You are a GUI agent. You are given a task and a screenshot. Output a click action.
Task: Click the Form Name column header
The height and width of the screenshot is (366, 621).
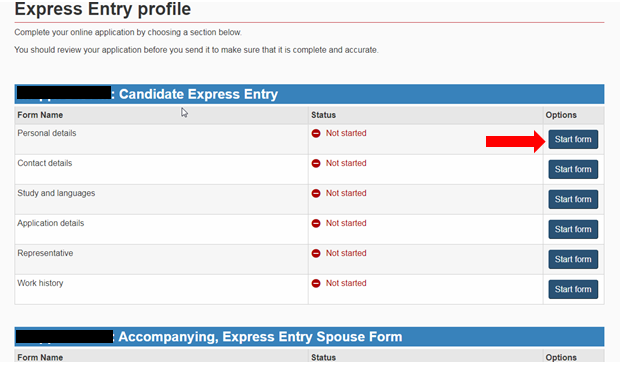tap(40, 115)
